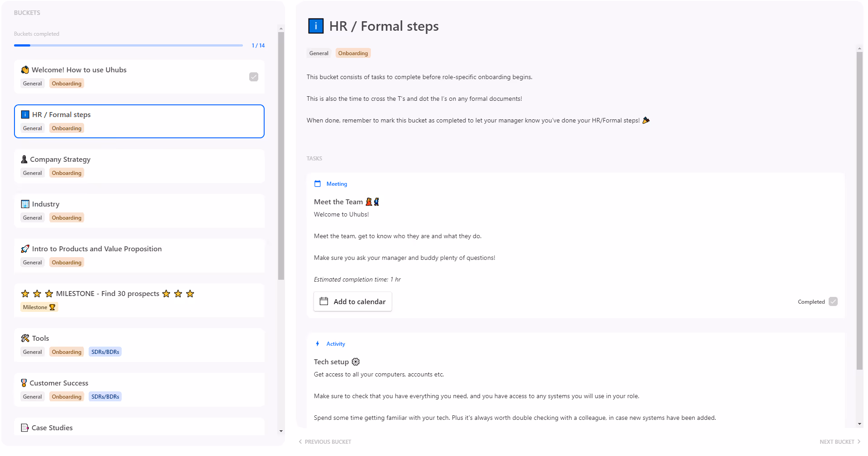Image resolution: width=868 pixels, height=456 pixels.
Task: Click the '1 / 14' progress counter
Action: (258, 45)
